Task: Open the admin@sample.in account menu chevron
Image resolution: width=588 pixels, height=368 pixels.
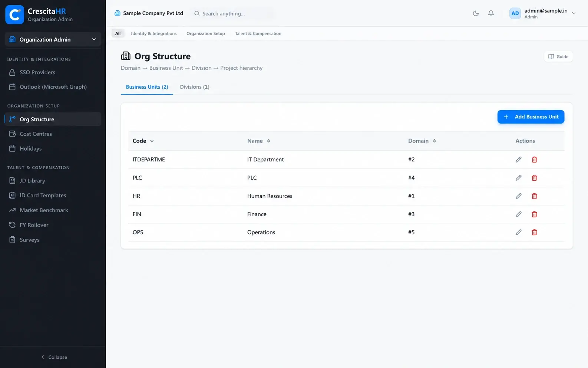Action: (574, 13)
